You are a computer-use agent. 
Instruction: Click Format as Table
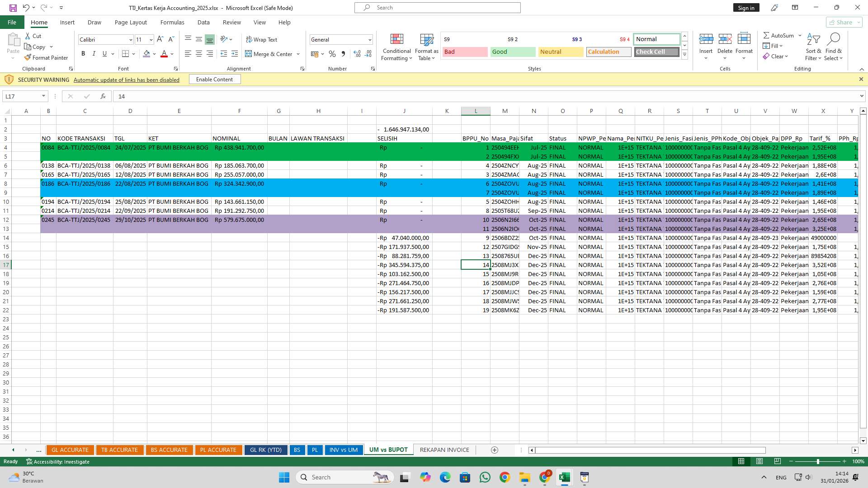(x=425, y=47)
